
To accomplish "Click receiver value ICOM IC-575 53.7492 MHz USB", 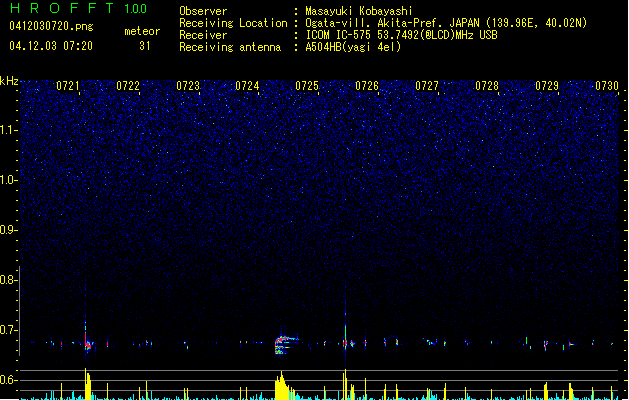I will click(401, 35).
